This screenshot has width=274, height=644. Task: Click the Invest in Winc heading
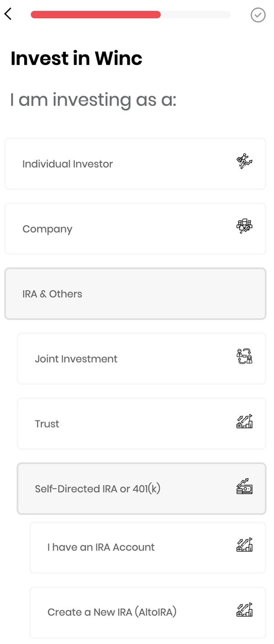click(76, 59)
